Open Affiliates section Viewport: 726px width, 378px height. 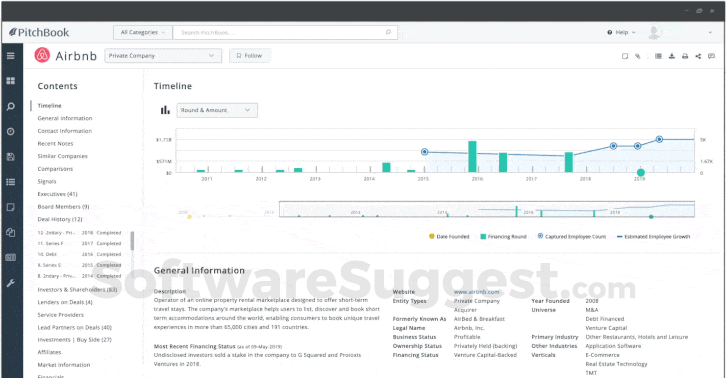coord(49,352)
